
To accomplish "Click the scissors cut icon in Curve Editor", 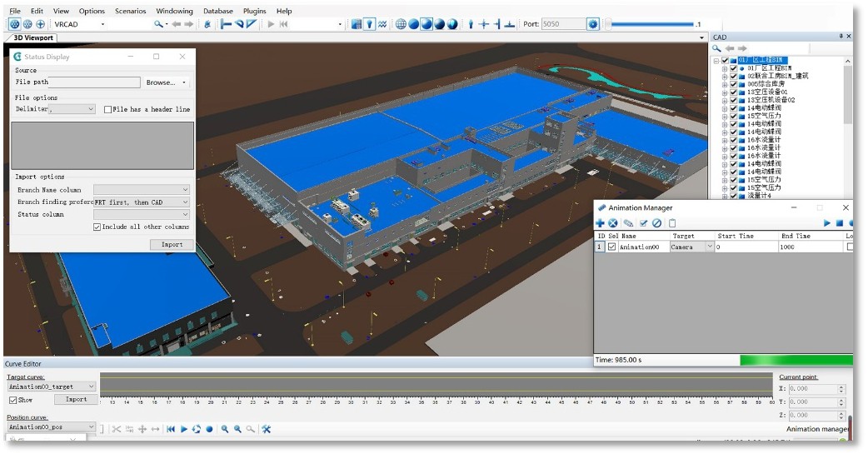I will point(117,429).
